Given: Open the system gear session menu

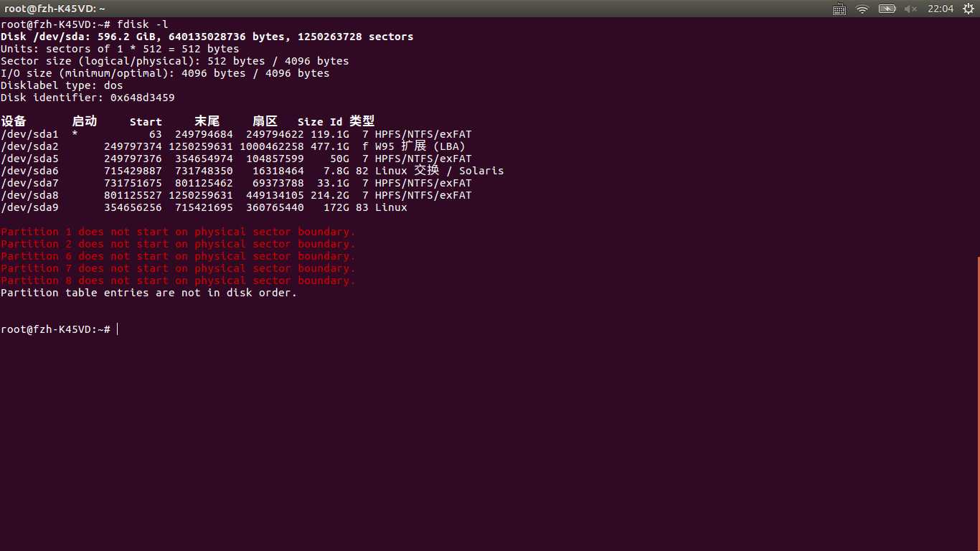Looking at the screenshot, I should [968, 9].
